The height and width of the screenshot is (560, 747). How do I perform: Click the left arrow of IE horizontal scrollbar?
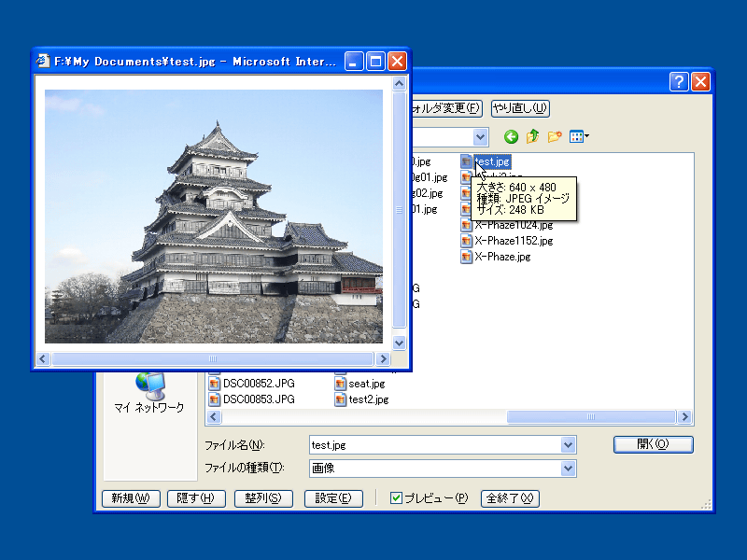point(43,359)
